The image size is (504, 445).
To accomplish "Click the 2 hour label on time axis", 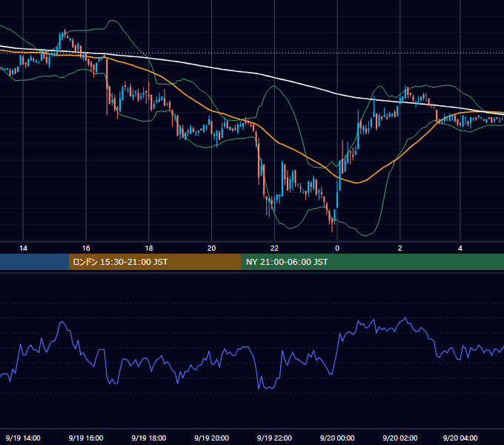I will (x=399, y=248).
